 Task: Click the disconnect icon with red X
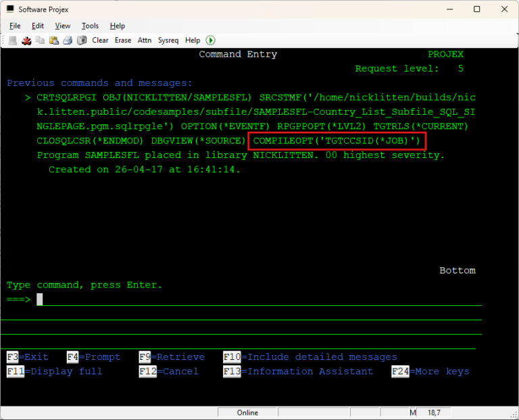click(x=26, y=41)
